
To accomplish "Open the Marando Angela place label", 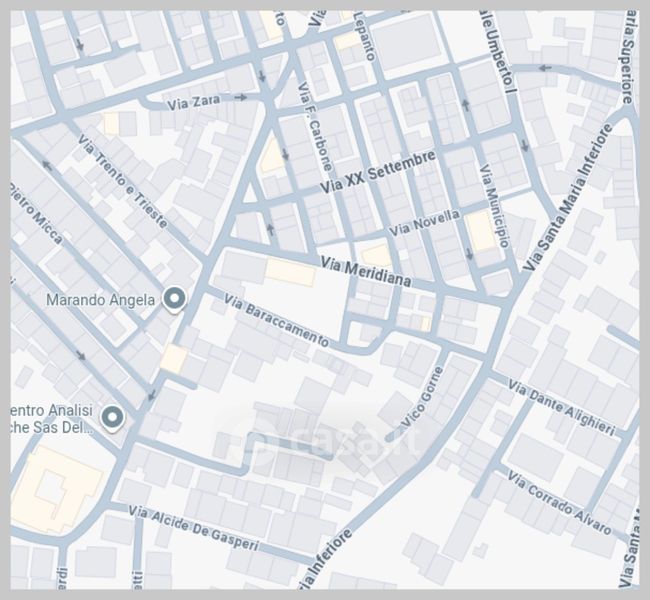I will pos(100,299).
